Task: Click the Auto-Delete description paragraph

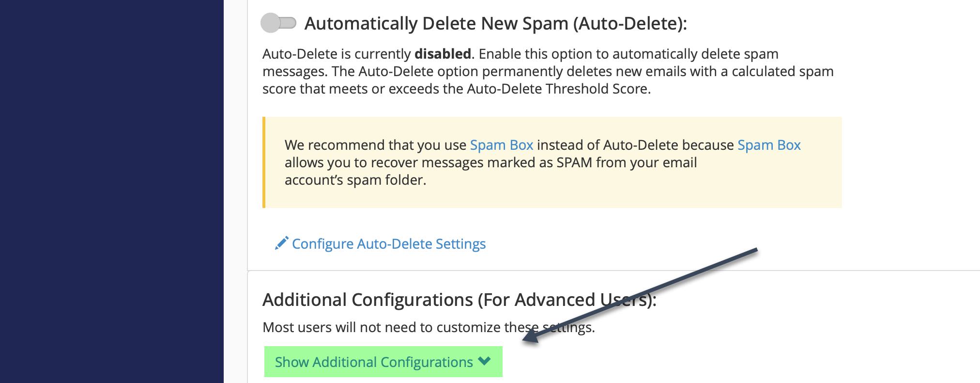Action: click(548, 71)
